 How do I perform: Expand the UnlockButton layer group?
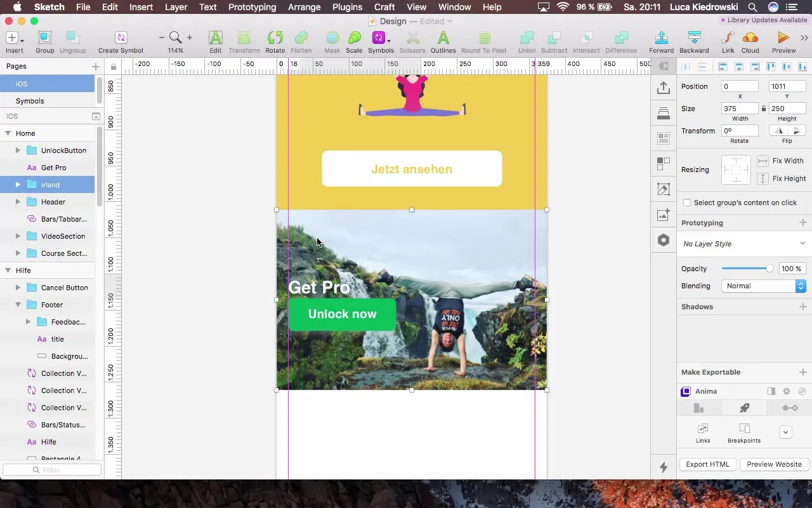(x=18, y=150)
